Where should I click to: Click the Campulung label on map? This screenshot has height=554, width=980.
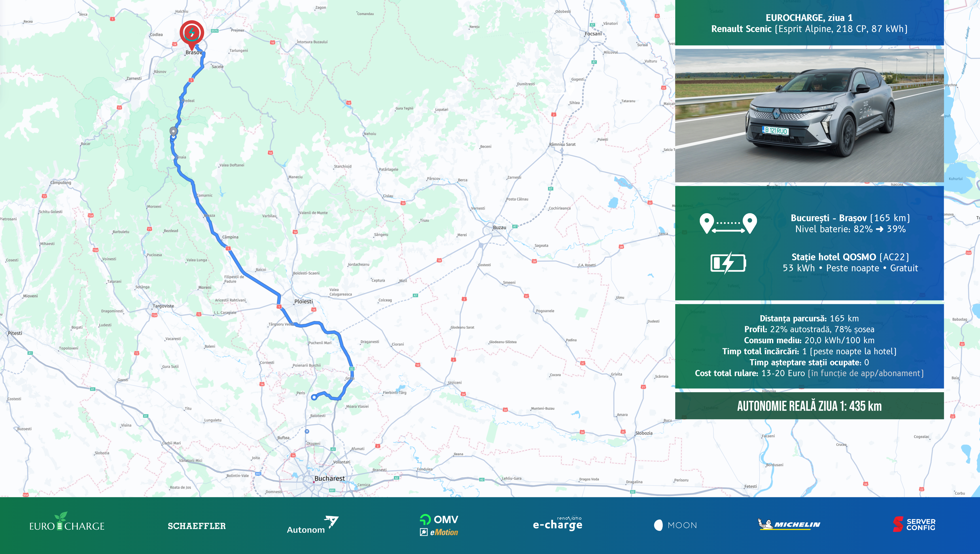coord(61,183)
